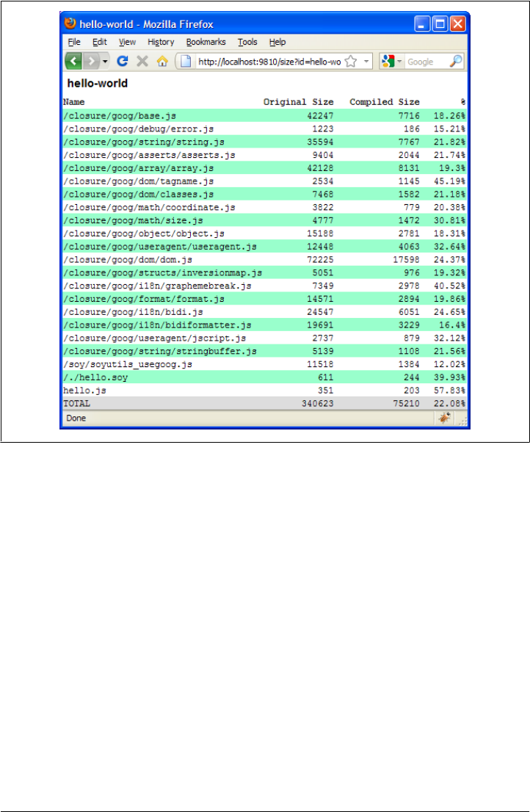Viewport: 530px width, 812px height.
Task: Click the Done status bar text
Action: point(76,418)
